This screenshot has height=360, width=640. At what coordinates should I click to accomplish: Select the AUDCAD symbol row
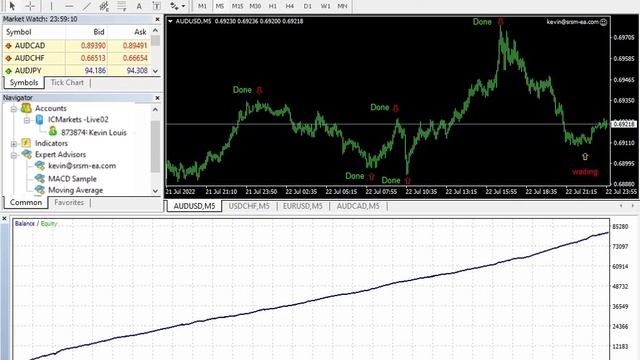(x=77, y=46)
